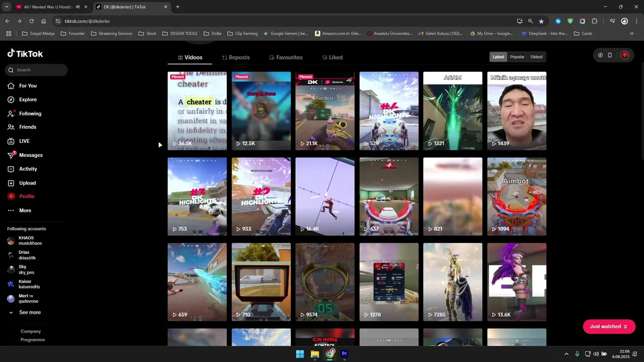Open the More options menu
This screenshot has width=644, height=362.
19,211
